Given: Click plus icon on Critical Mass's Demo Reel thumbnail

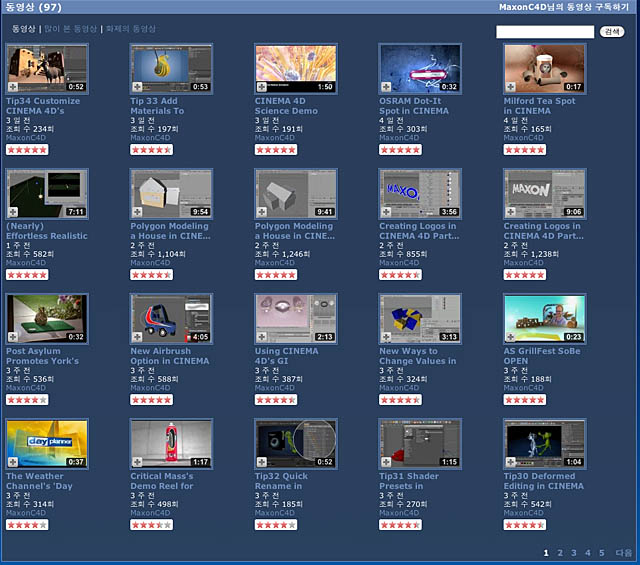Looking at the screenshot, I should point(137,462).
